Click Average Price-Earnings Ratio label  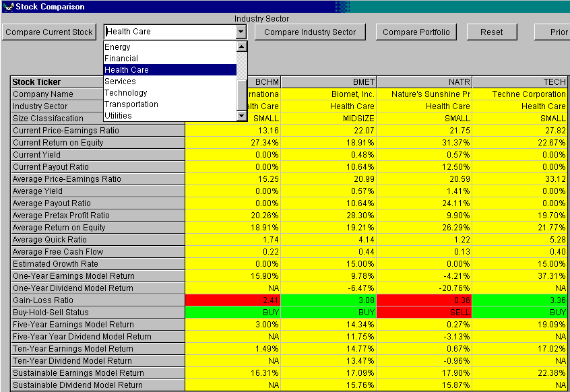tap(98, 178)
